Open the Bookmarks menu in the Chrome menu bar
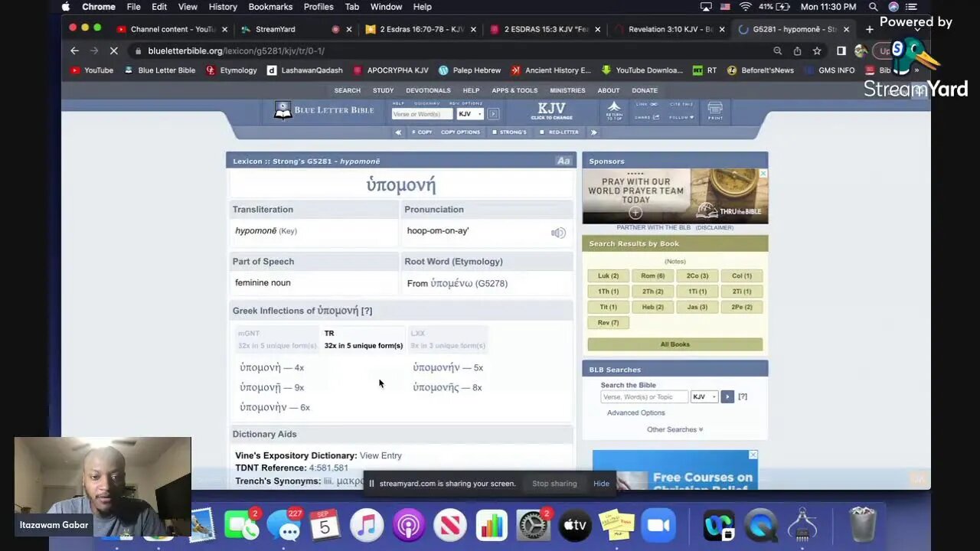The image size is (980, 551). 270,7
